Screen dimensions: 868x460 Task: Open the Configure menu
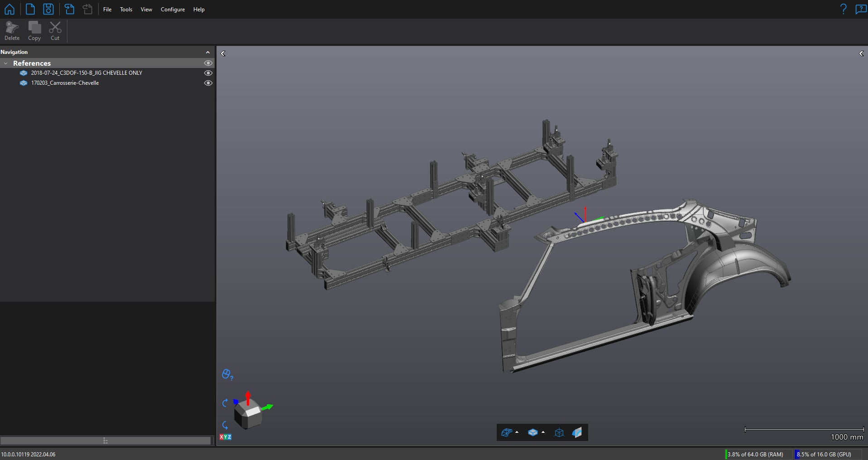(173, 10)
